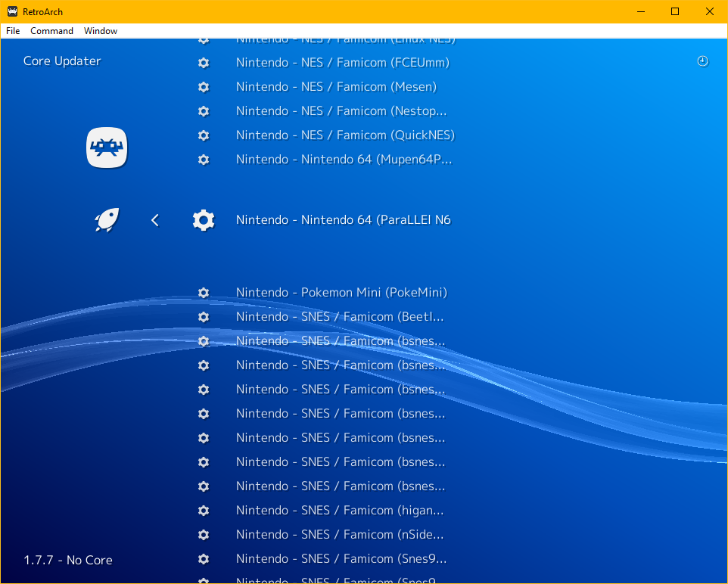The height and width of the screenshot is (584, 728).
Task: Click the gear icon beside Mesen core
Action: pyautogui.click(x=203, y=87)
